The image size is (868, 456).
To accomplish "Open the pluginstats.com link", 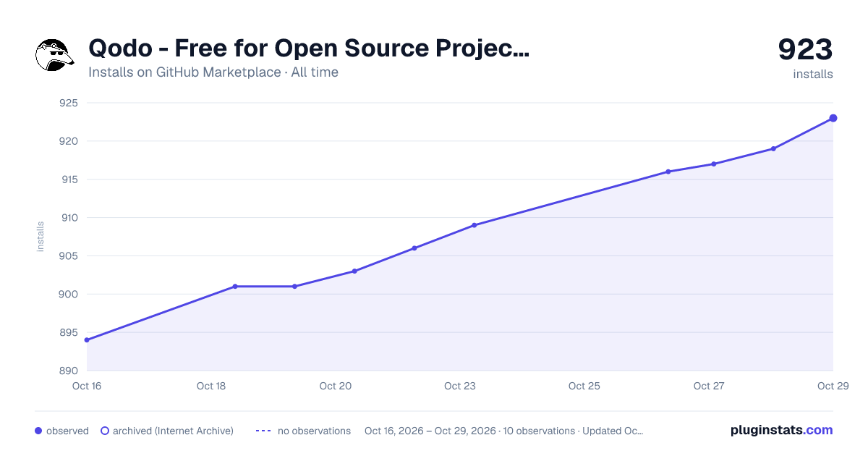I will click(x=781, y=430).
